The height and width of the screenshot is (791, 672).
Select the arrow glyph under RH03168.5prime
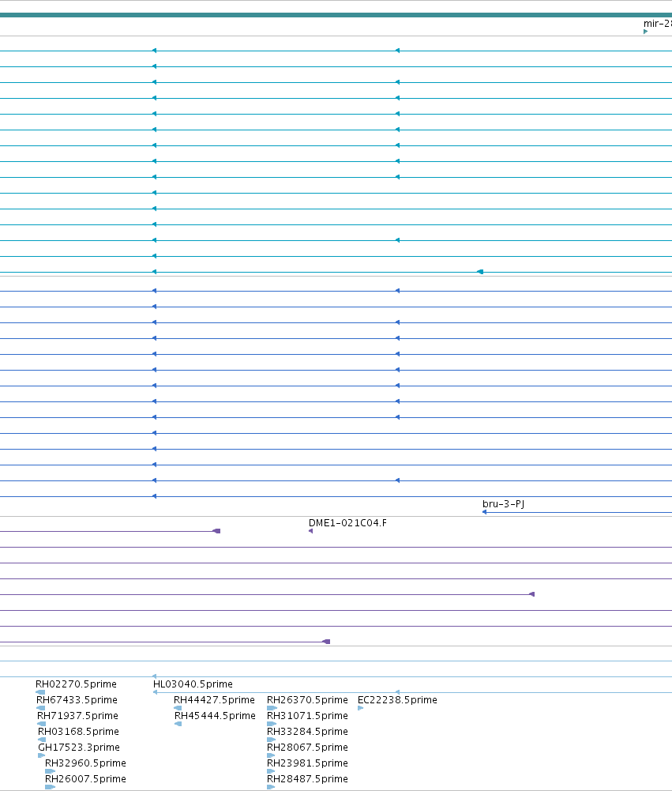(x=42, y=740)
